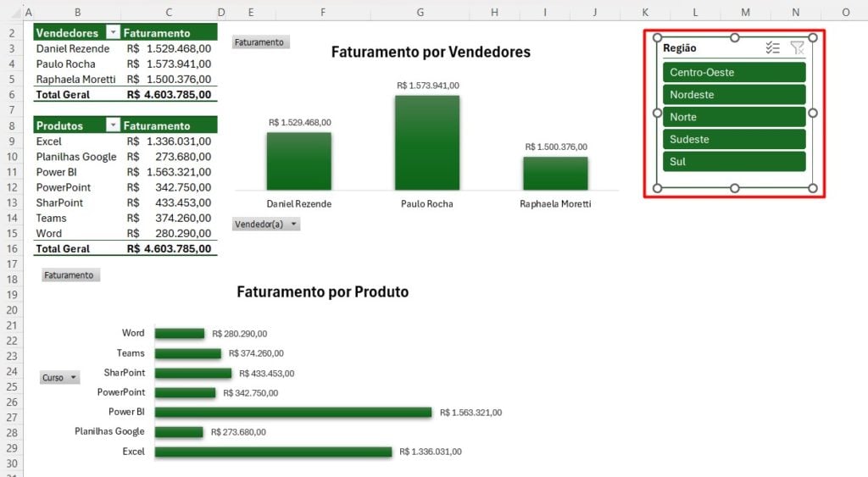868x477 pixels.
Task: Select the Word product cell
Action: click(x=77, y=234)
